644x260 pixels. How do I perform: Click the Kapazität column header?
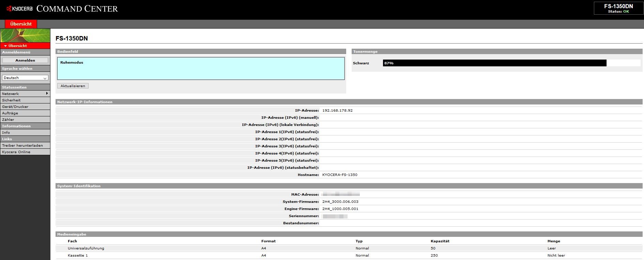pos(440,241)
